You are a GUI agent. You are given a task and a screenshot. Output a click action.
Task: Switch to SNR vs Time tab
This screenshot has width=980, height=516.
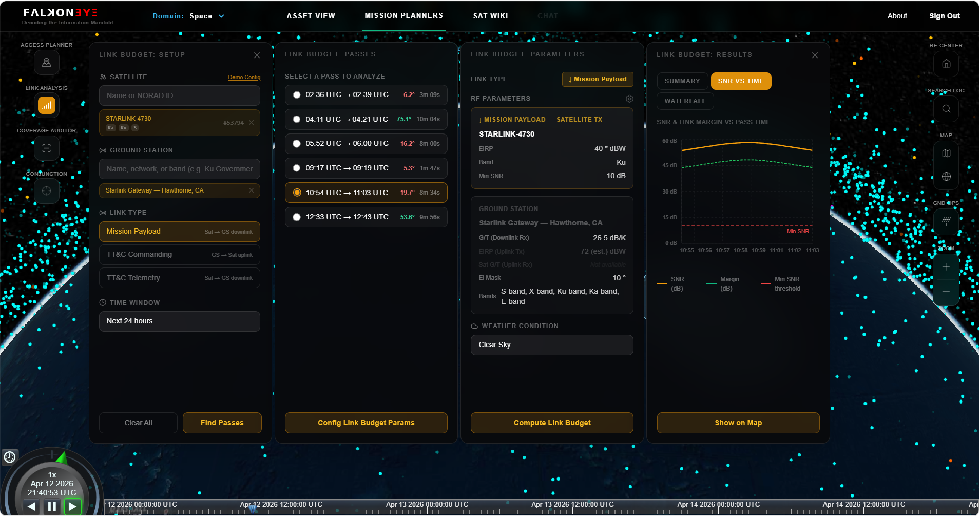click(741, 81)
